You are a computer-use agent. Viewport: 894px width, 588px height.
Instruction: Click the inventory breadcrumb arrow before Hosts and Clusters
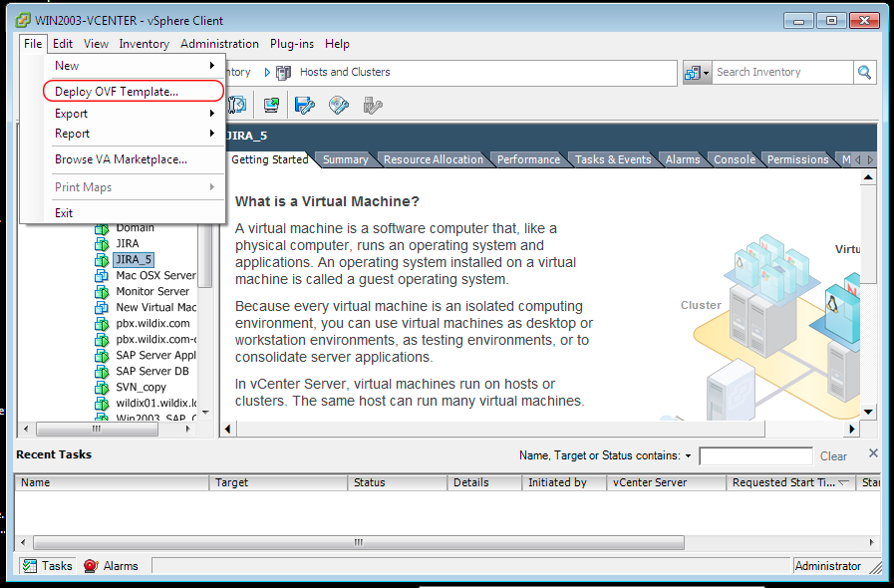coord(267,73)
